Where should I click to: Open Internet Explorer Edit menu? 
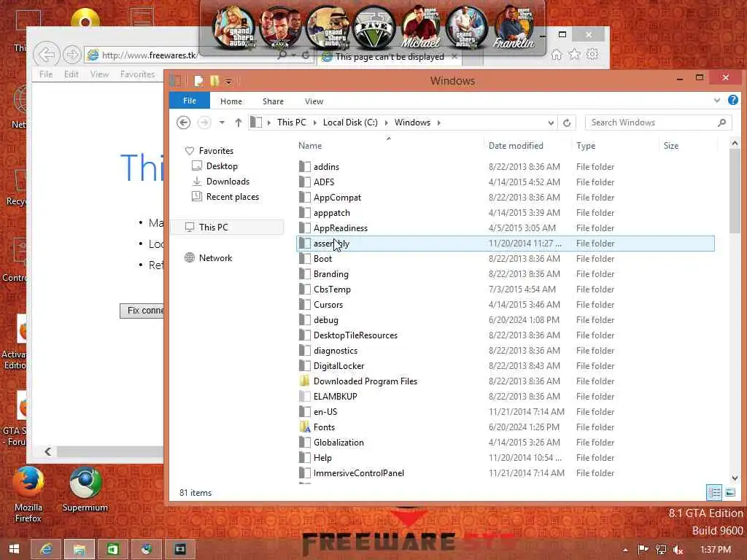[x=71, y=74]
